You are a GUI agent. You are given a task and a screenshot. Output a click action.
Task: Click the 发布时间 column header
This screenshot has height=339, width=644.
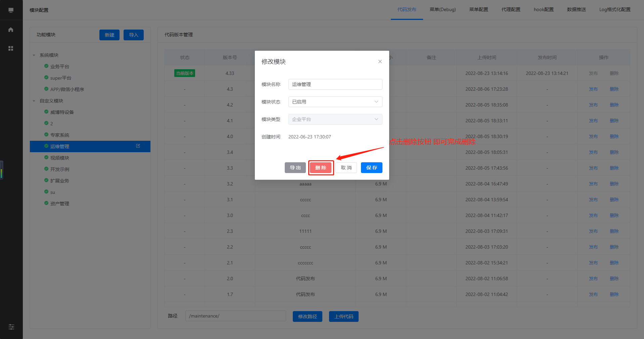(x=547, y=57)
